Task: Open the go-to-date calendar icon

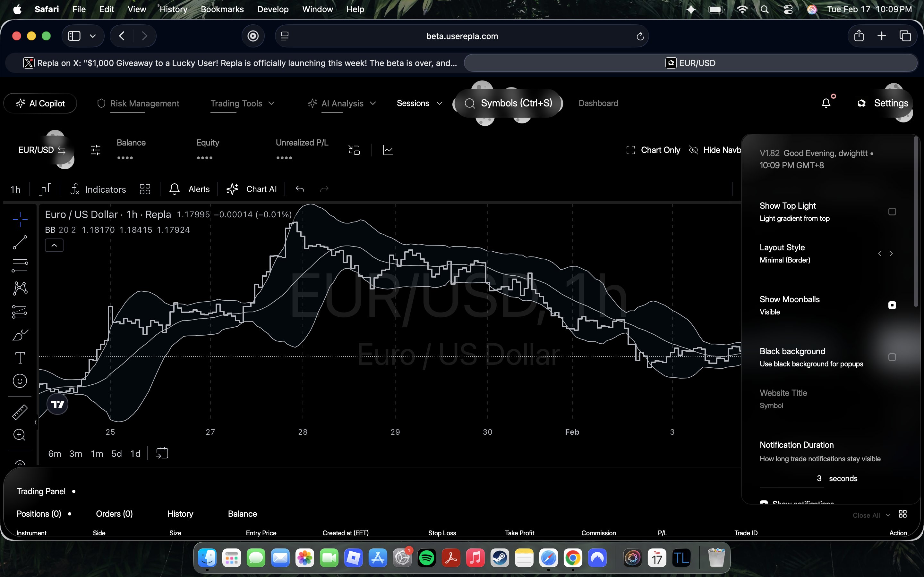Action: coord(162,453)
